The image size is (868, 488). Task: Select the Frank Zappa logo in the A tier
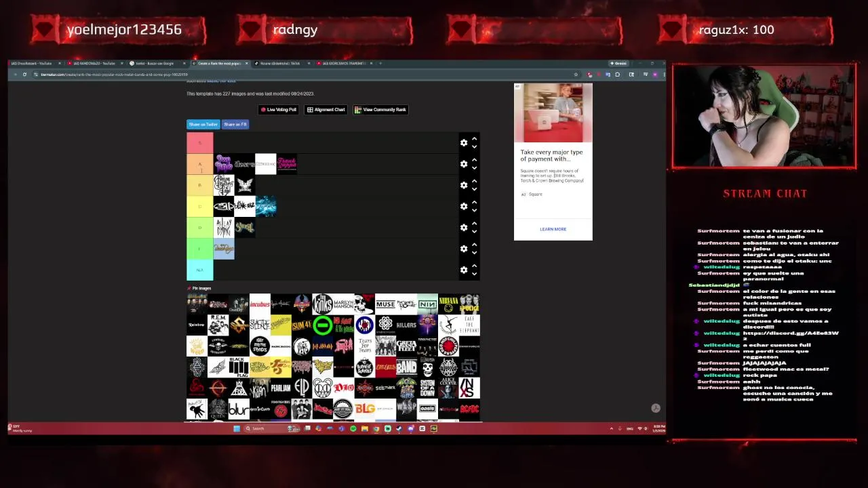pyautogui.click(x=287, y=164)
